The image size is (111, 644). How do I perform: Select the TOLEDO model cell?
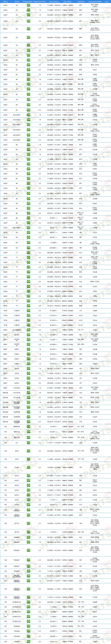coord(17,388)
